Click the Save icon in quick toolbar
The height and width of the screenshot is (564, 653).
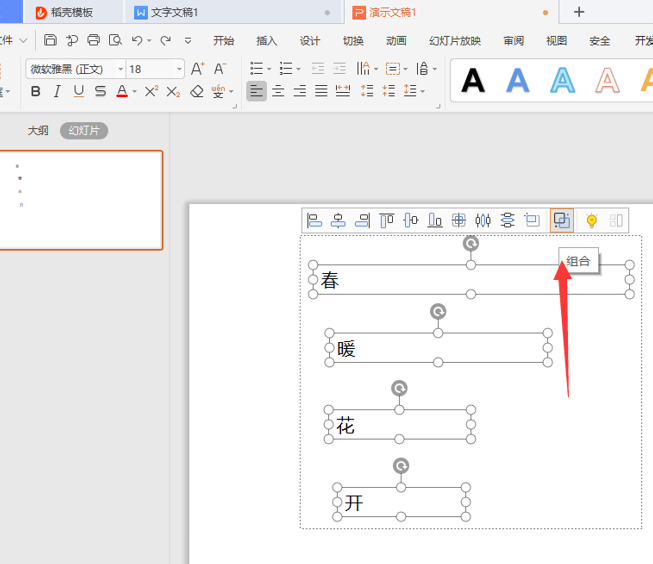tap(50, 40)
